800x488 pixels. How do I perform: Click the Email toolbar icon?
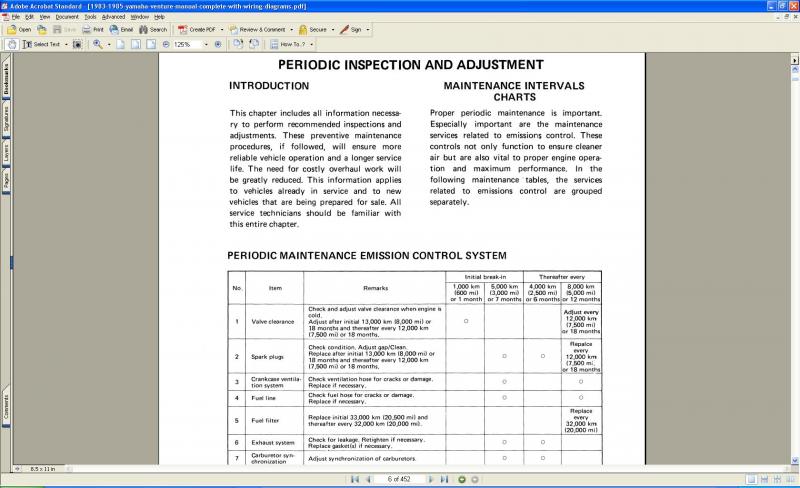tap(121, 30)
